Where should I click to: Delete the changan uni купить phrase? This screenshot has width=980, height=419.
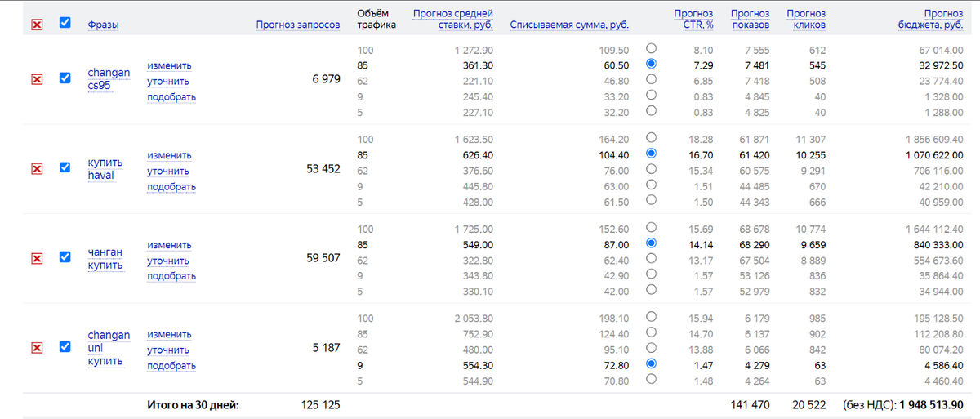tap(37, 348)
